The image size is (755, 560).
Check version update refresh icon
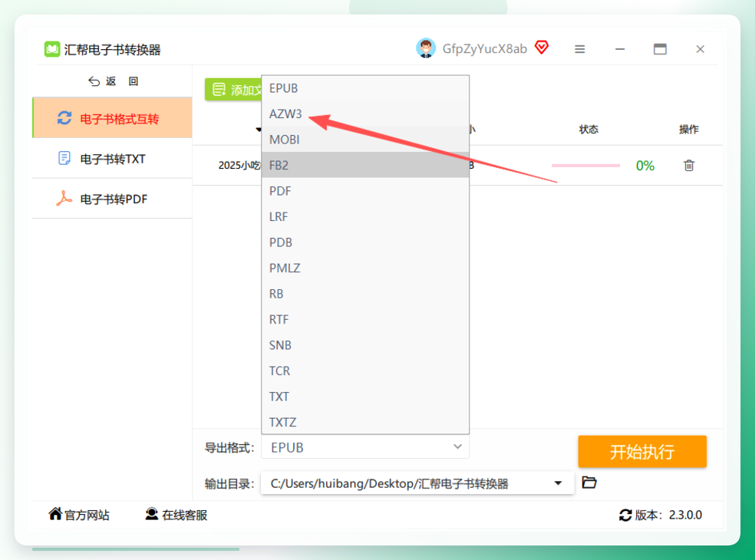click(625, 516)
